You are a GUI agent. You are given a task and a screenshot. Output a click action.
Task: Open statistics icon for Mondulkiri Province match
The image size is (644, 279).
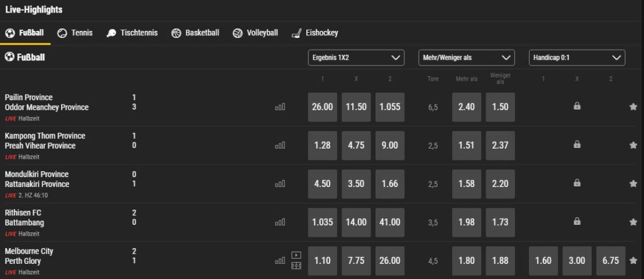click(280, 184)
